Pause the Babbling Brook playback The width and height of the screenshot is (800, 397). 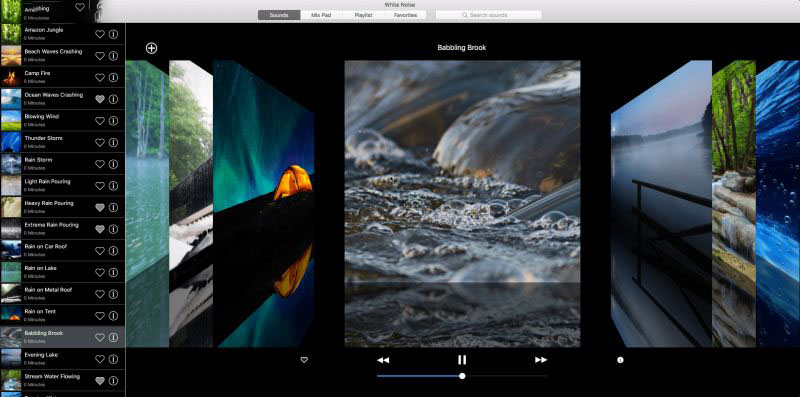coord(462,360)
